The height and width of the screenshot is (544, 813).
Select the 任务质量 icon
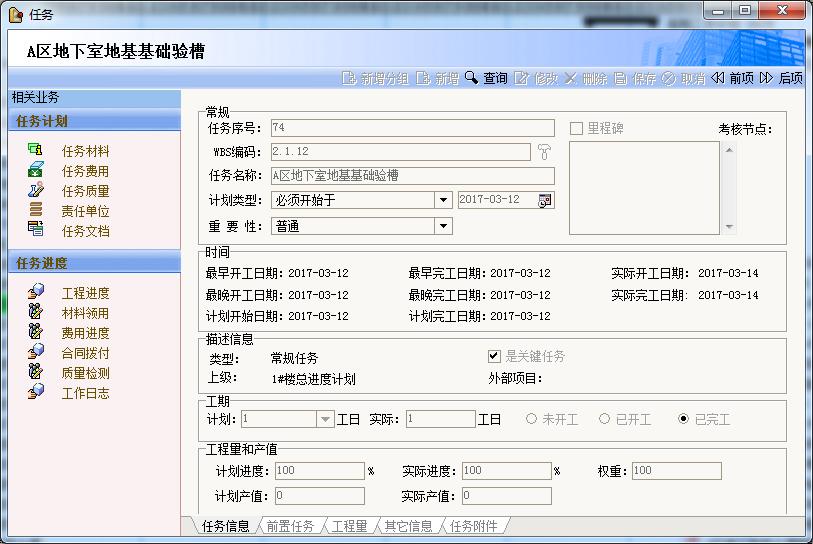point(36,191)
